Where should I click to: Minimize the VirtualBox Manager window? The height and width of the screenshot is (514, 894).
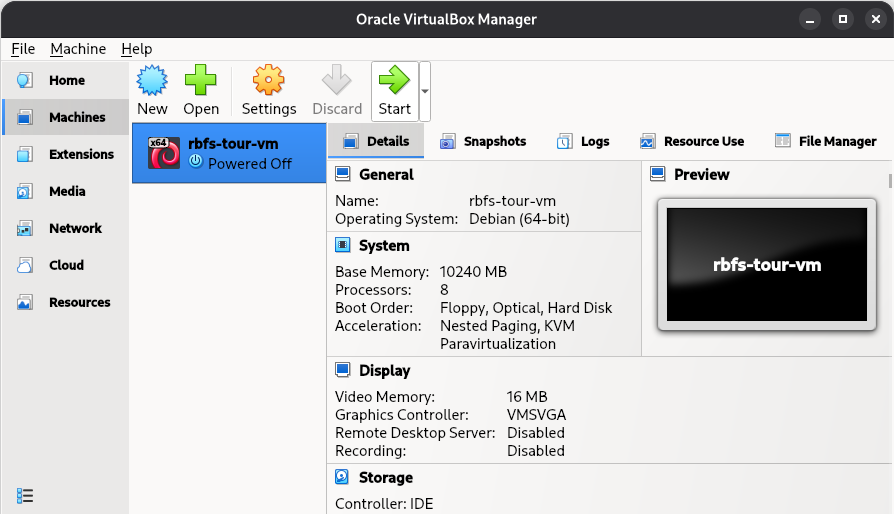pos(810,19)
